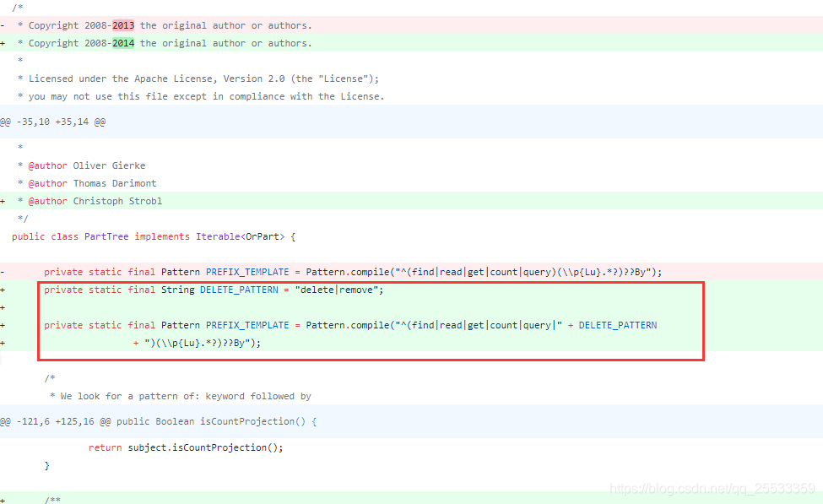Click the highlighted 2014 in added copyright line
Viewport: 823px width, 504px height.
tap(122, 43)
